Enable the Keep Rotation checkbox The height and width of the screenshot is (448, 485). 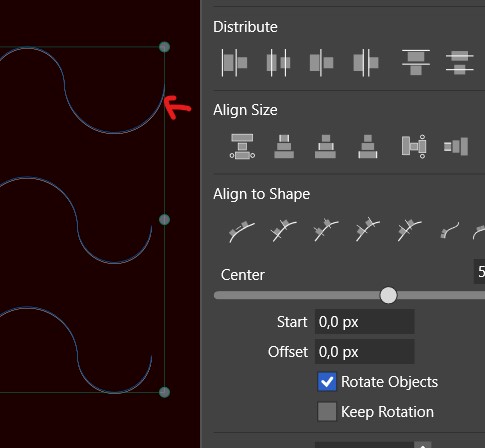click(x=327, y=412)
